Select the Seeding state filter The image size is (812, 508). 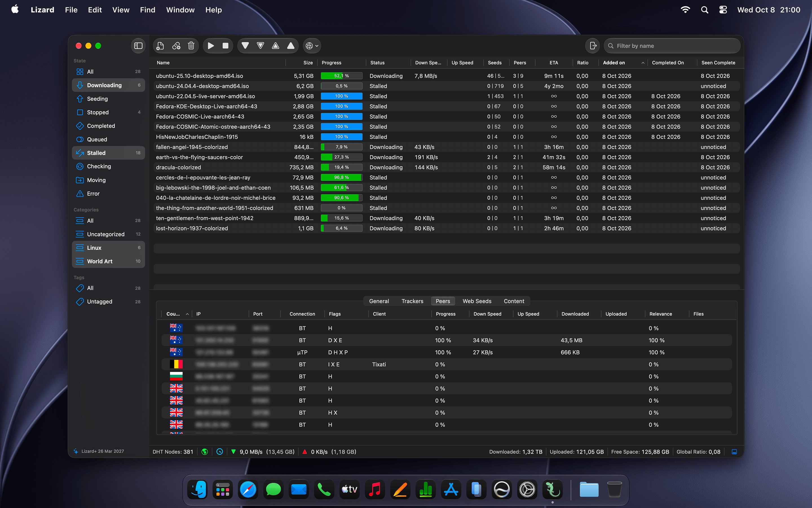[x=108, y=99]
